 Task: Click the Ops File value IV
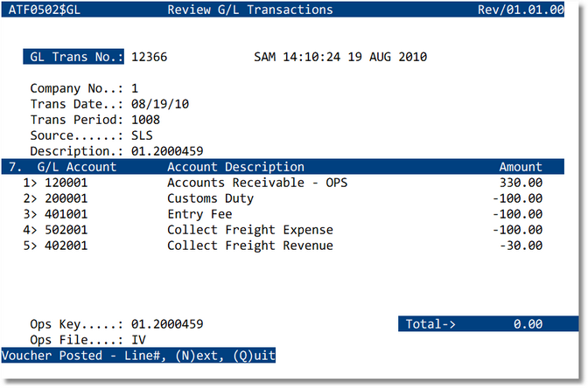point(138,340)
